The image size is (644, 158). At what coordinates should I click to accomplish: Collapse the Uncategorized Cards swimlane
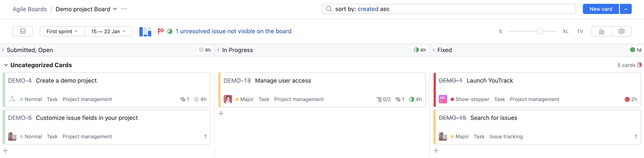(6, 65)
